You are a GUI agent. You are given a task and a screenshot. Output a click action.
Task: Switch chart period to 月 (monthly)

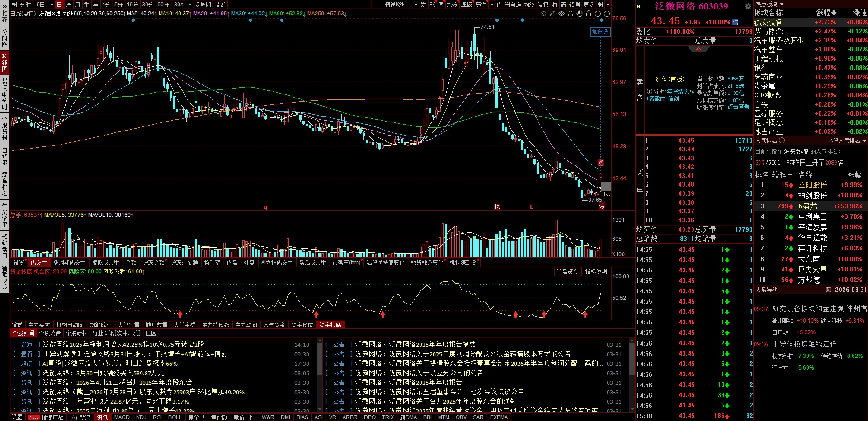coord(78,5)
